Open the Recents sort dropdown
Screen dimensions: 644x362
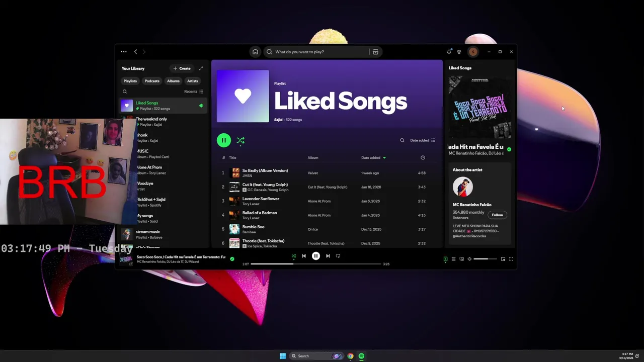pyautogui.click(x=194, y=92)
